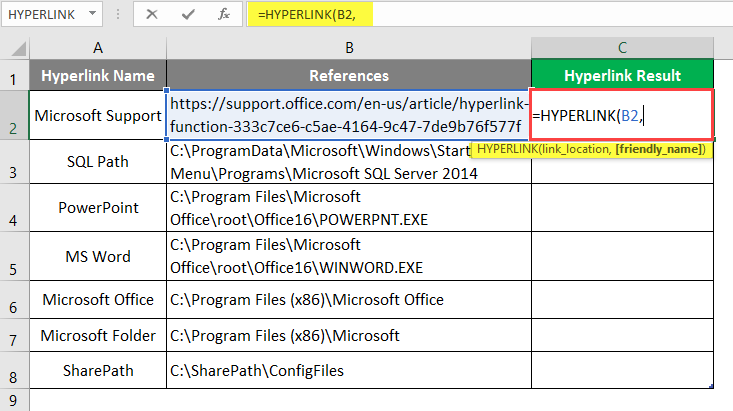Click the C:\SharePath\ConfigFiles cell
Viewport: 733px width, 411px height.
point(349,370)
